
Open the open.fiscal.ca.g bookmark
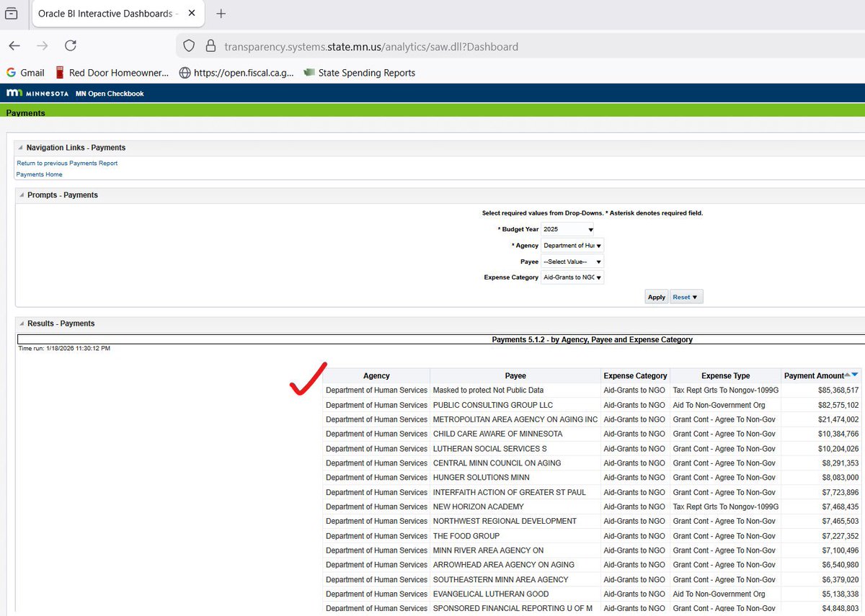point(236,73)
